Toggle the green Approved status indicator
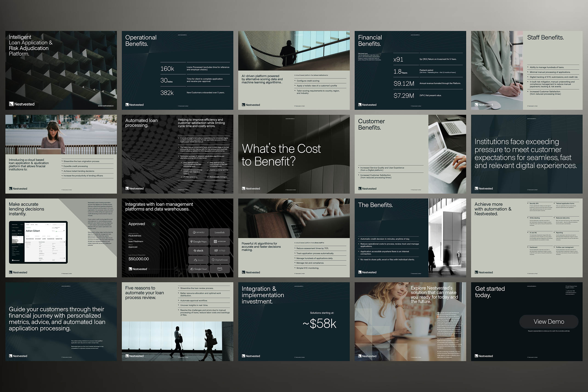The image size is (588, 392). [153, 224]
